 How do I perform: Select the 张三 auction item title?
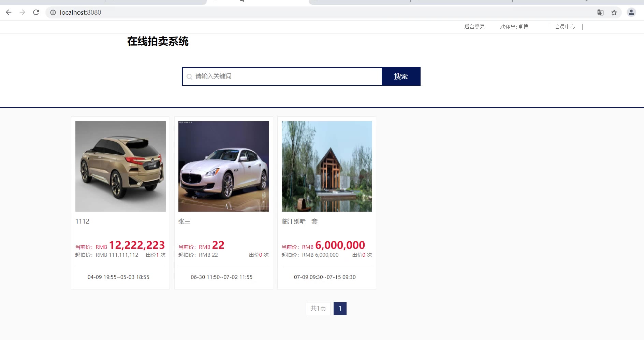pos(185,222)
